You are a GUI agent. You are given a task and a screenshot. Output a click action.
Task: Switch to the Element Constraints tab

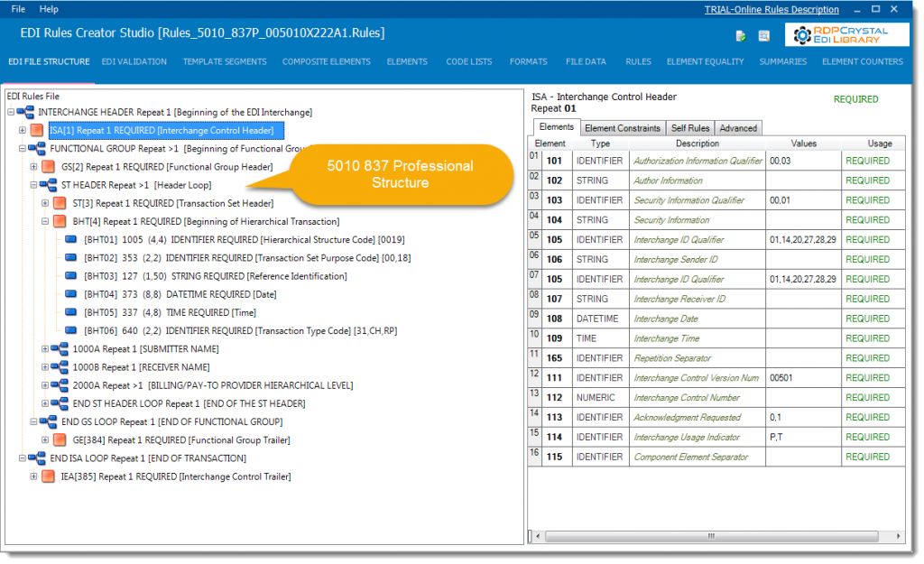click(622, 127)
